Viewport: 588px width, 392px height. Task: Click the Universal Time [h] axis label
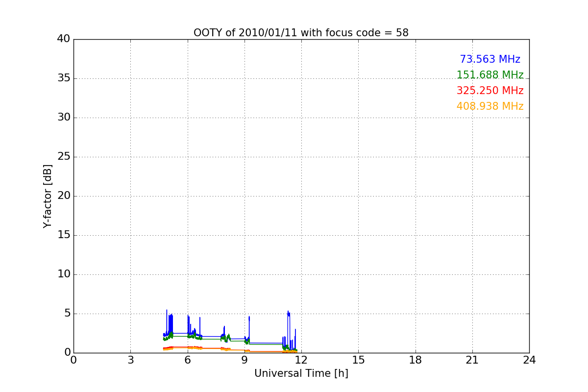(x=301, y=373)
